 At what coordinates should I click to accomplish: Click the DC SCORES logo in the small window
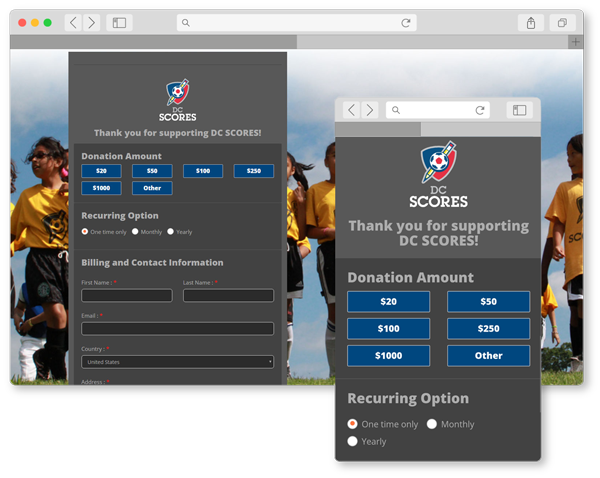[439, 174]
